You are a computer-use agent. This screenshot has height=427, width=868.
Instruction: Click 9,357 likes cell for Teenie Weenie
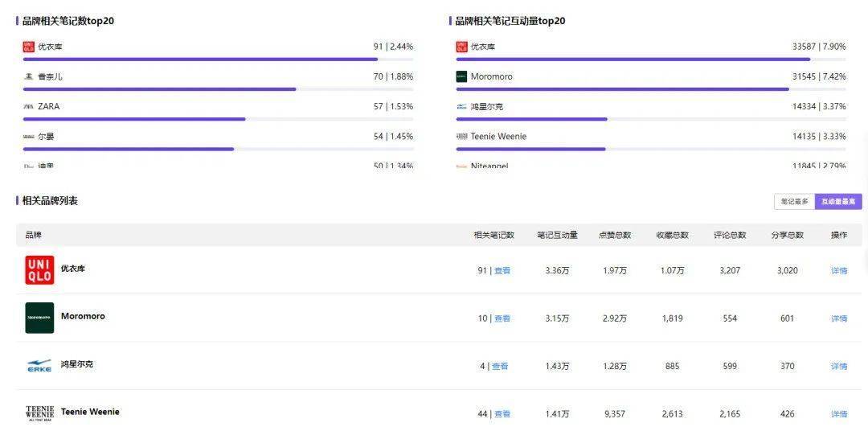615,413
